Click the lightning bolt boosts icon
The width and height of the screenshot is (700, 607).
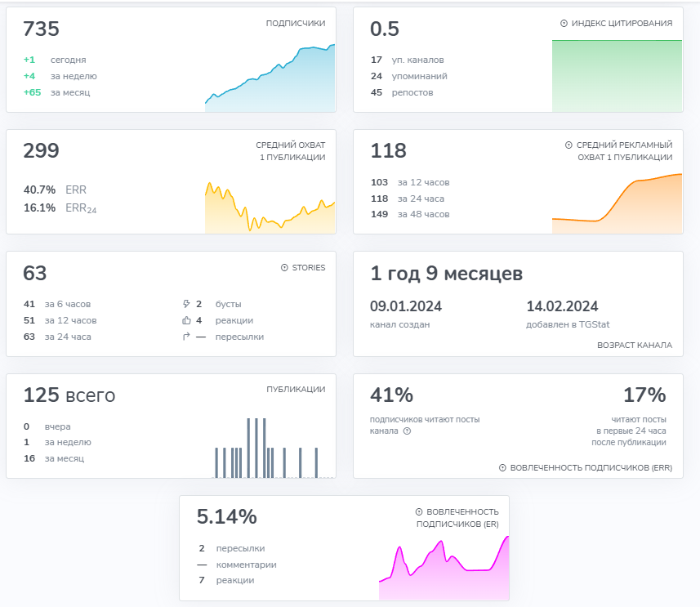point(186,304)
